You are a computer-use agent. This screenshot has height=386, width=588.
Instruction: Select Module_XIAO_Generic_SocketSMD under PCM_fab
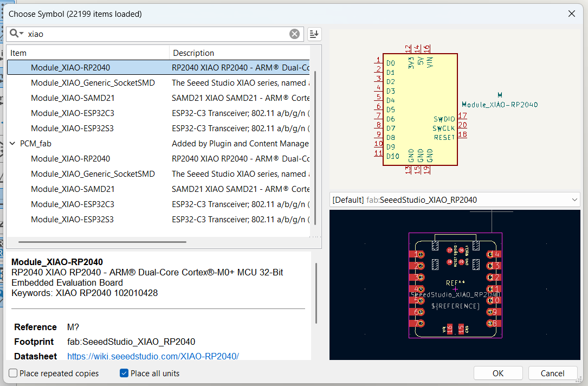point(159,174)
